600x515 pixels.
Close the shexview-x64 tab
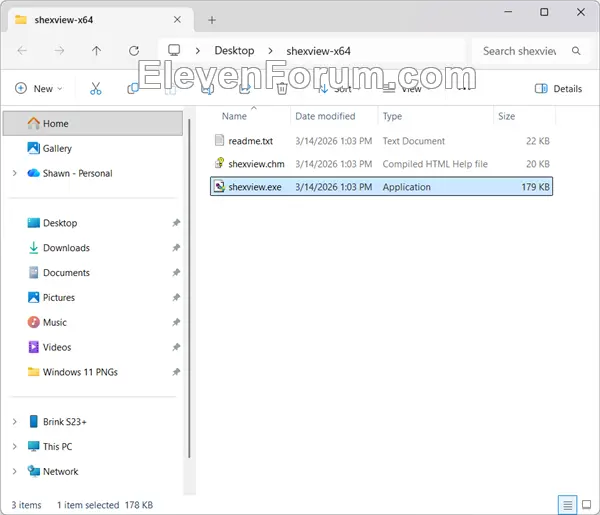pos(177,20)
